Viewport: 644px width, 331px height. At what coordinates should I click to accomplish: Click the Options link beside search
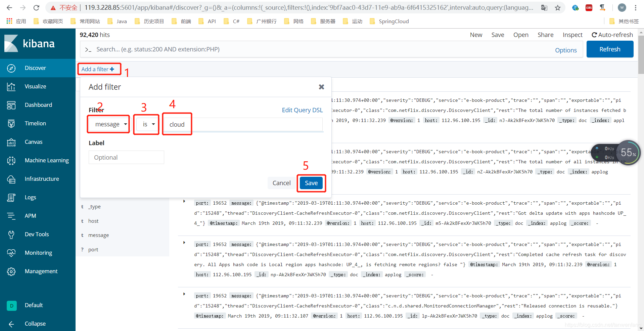coord(566,50)
